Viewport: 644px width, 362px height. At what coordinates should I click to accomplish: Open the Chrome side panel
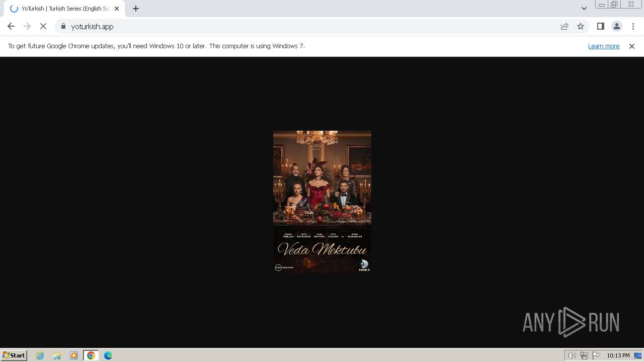point(600,26)
